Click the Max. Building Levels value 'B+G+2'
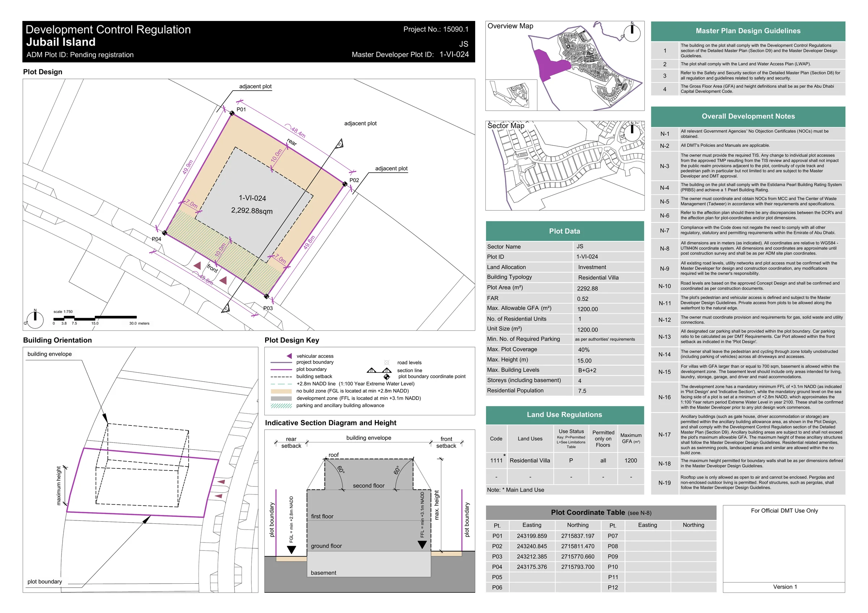Screen dimensions: 868x613 587,370
